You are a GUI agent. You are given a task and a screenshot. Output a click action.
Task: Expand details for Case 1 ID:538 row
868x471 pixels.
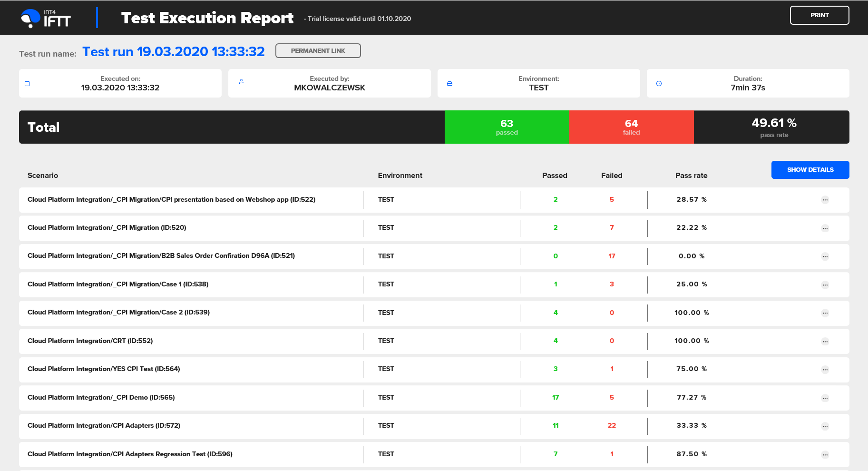pyautogui.click(x=825, y=285)
